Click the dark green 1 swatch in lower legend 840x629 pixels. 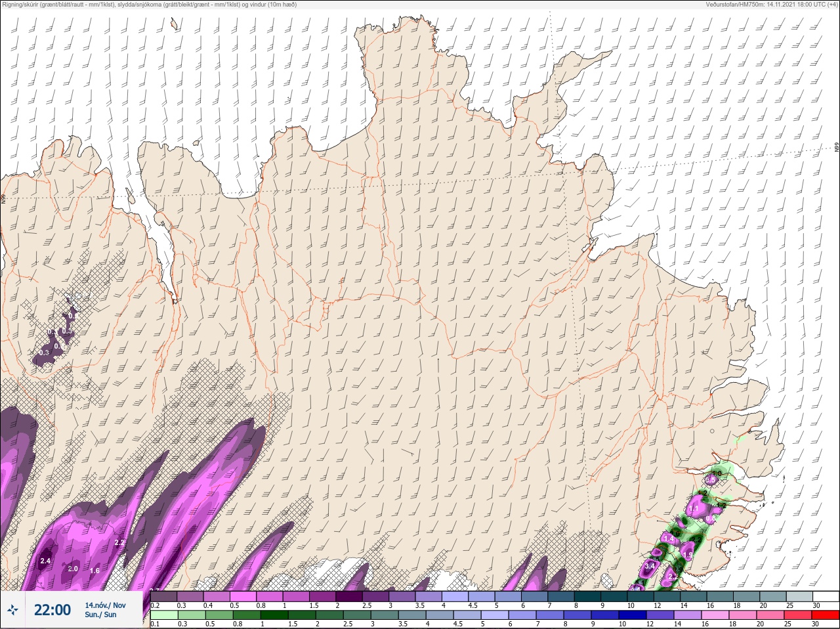click(274, 615)
